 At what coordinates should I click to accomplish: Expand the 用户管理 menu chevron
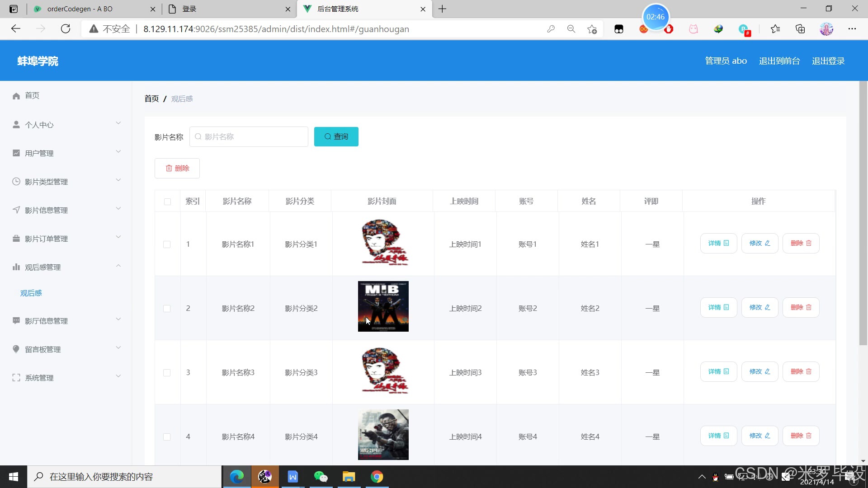point(118,151)
